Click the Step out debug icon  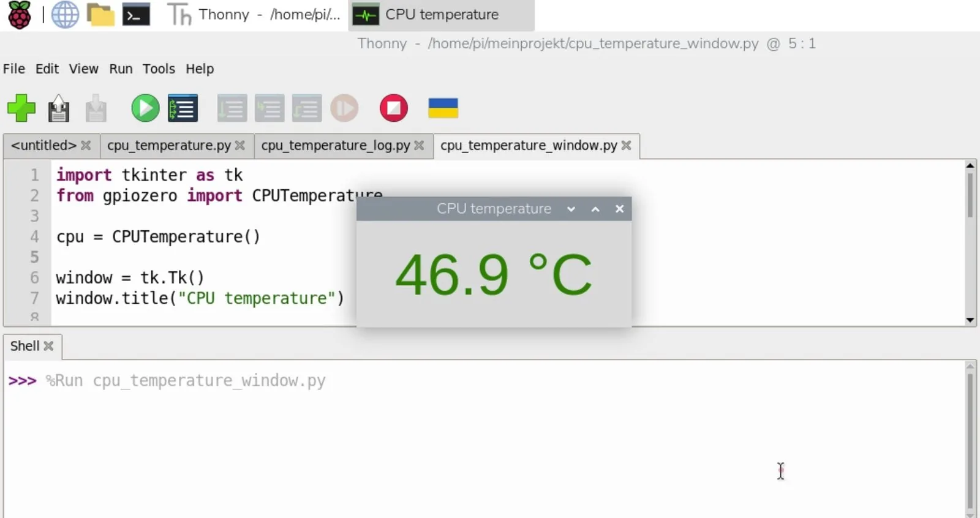[x=307, y=108]
